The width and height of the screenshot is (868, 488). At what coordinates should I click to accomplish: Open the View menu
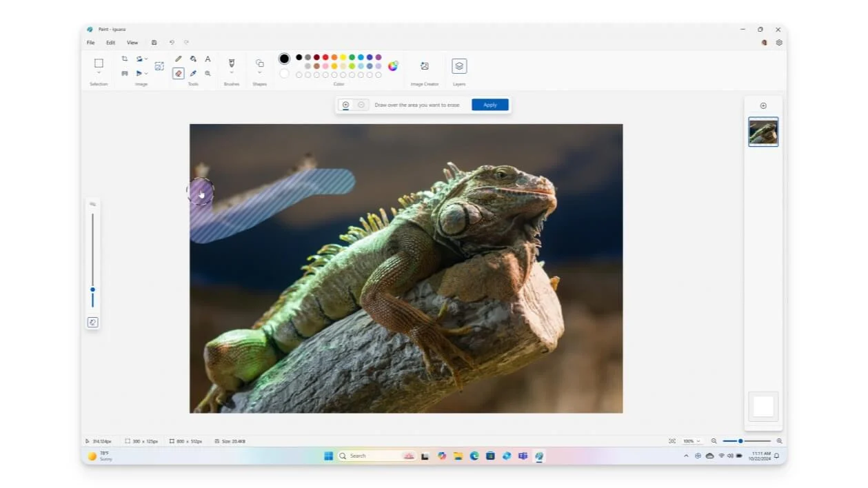(132, 43)
